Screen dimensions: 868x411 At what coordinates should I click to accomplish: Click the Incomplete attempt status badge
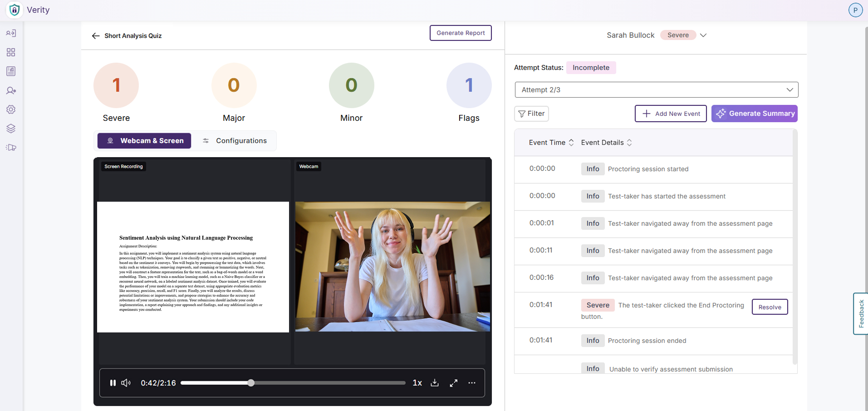(591, 68)
